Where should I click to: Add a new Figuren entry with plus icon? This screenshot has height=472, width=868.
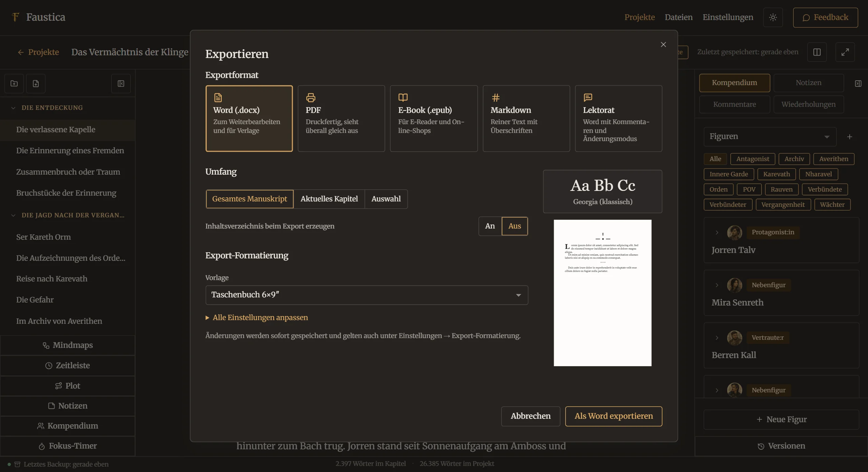[x=849, y=137]
